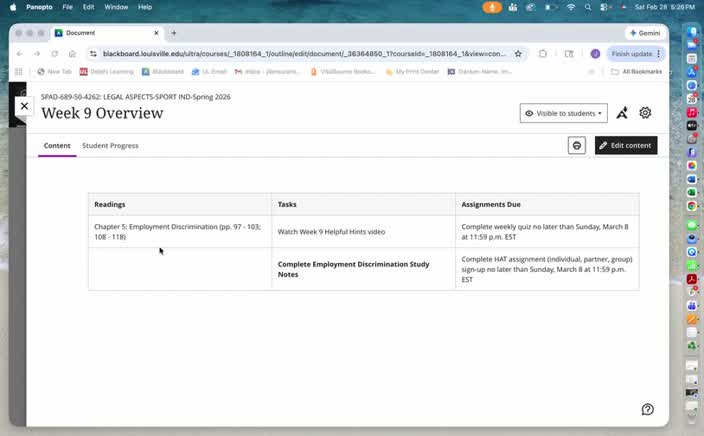Click 'Complete Employment Discrimination Study Notes' cell
The image size is (704, 436).
[363, 269]
